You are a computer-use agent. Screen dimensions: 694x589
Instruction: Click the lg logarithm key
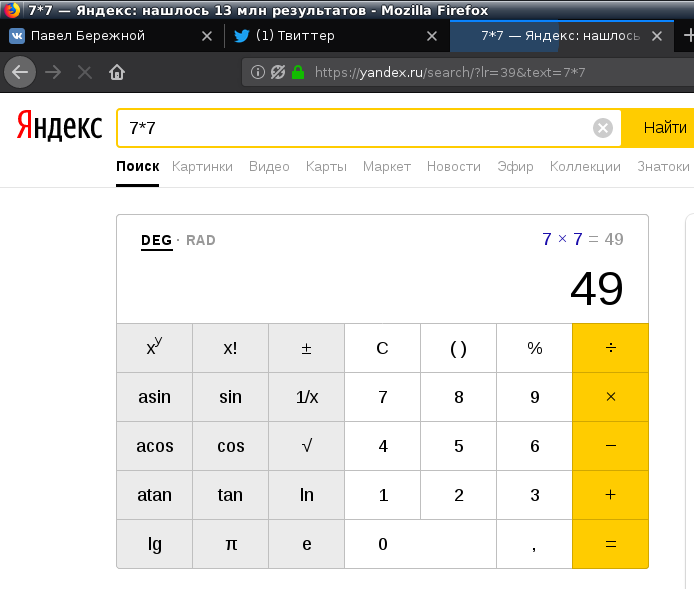click(x=154, y=544)
